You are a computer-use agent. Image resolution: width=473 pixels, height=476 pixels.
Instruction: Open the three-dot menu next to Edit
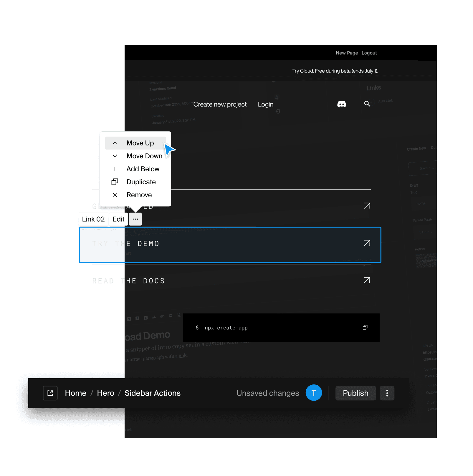pos(135,219)
